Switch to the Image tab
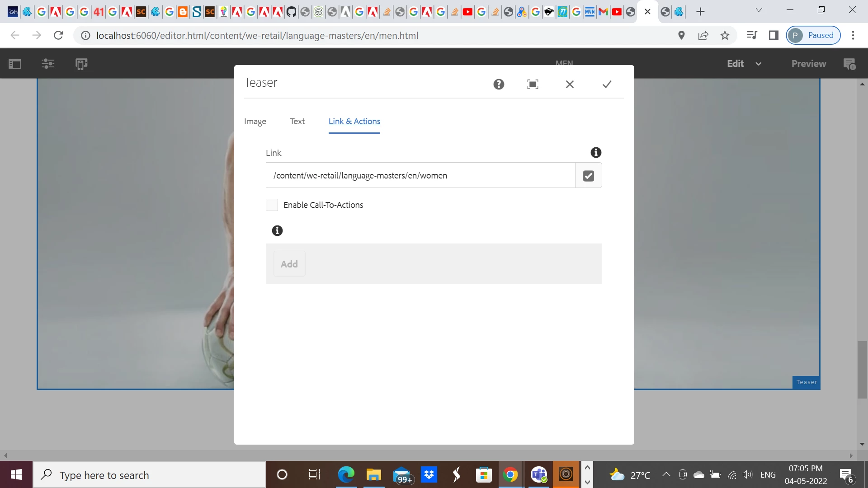Screen dimensions: 868x488 [255, 122]
